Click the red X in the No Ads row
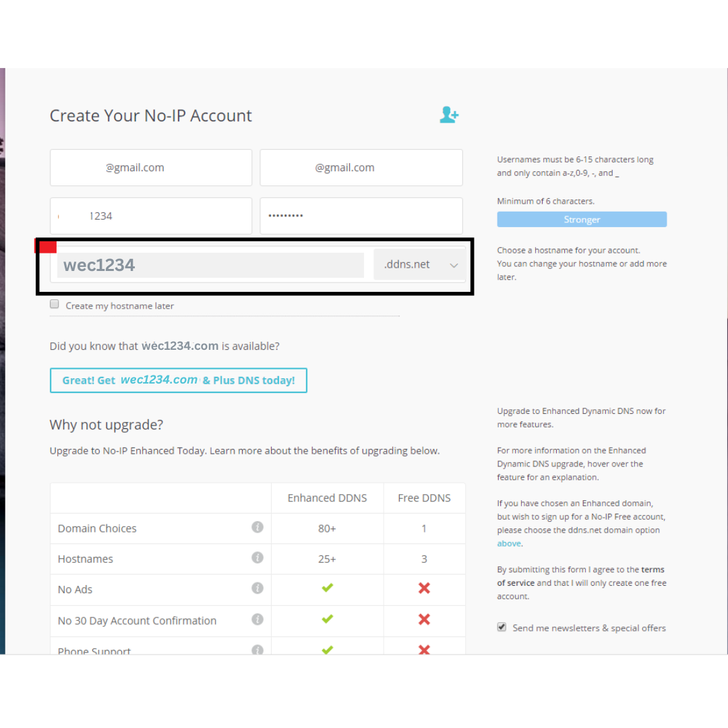Image resolution: width=728 pixels, height=728 pixels. tap(424, 588)
